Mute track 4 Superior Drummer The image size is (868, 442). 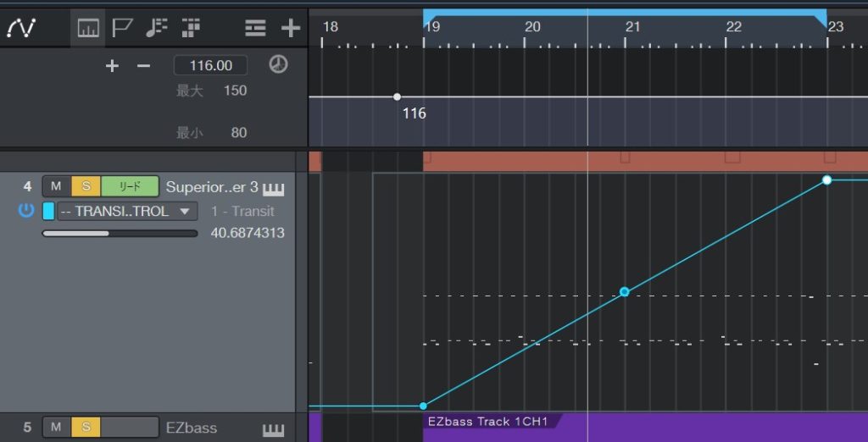[56, 186]
